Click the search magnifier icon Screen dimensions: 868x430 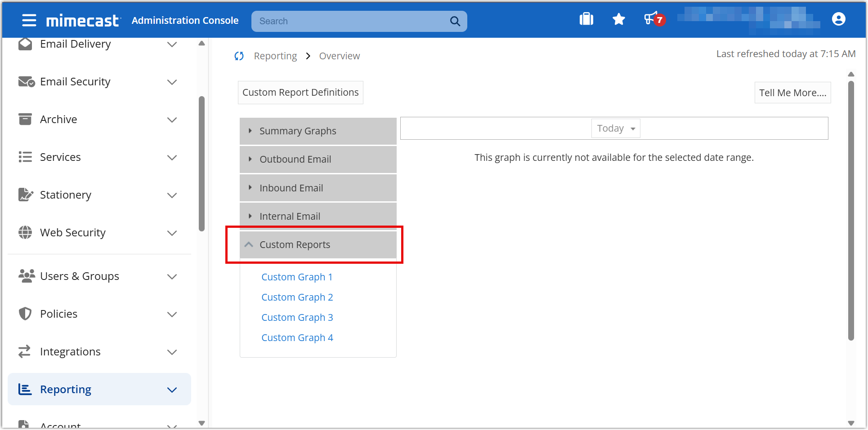[455, 21]
